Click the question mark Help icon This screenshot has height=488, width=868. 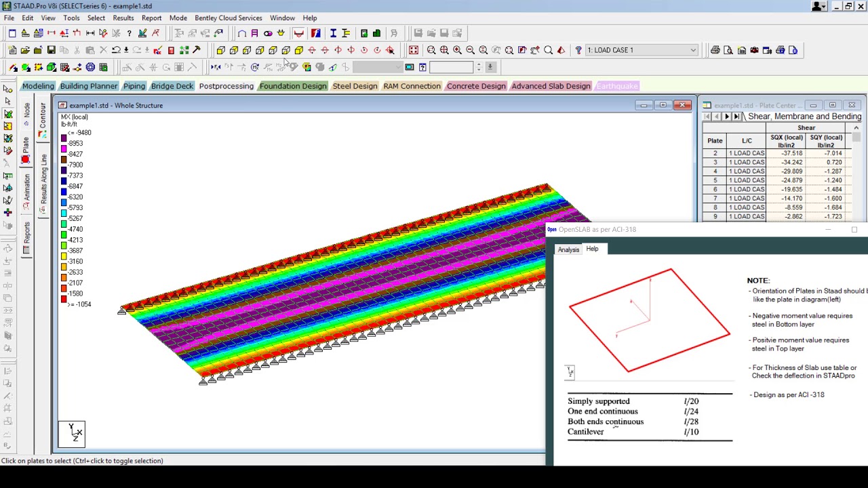[578, 50]
